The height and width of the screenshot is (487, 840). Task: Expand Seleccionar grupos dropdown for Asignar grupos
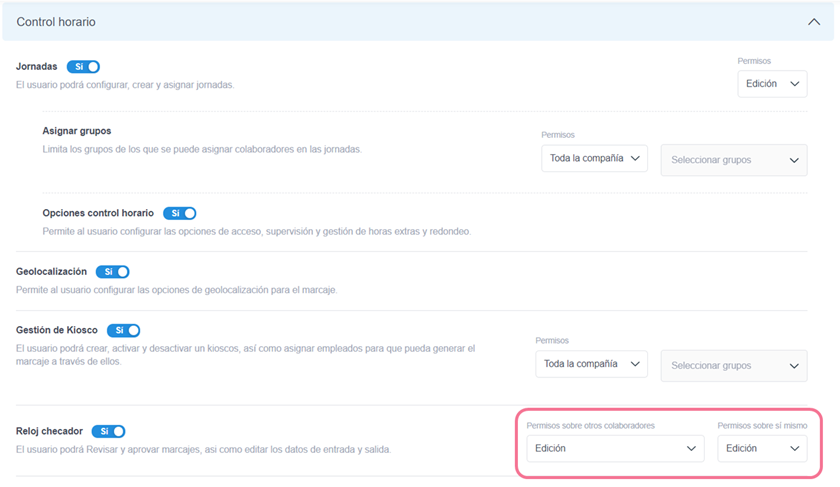[733, 160]
